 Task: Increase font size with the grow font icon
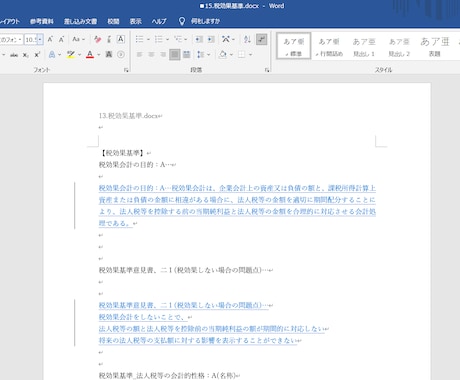pyautogui.click(x=50, y=39)
